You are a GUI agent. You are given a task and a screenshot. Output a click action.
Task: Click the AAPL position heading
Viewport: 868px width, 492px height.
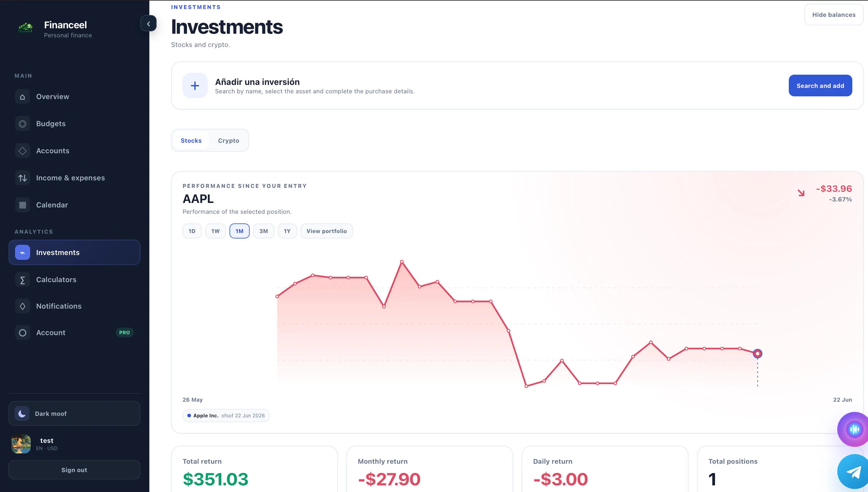point(198,199)
